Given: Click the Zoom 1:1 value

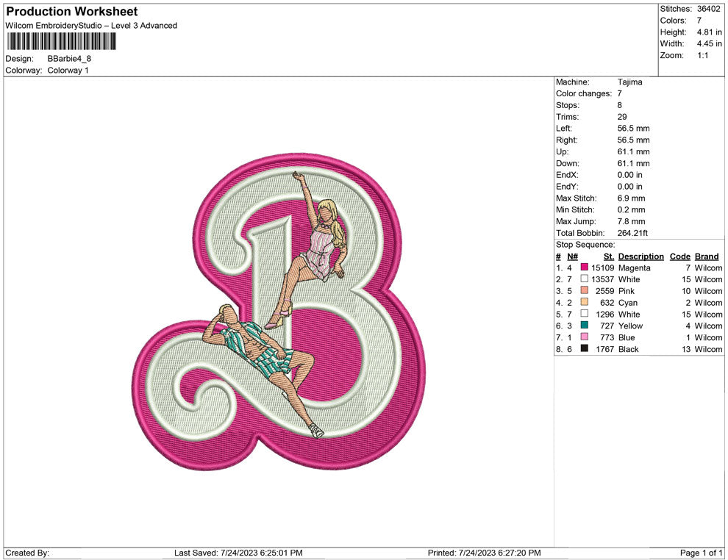Looking at the screenshot, I should tap(702, 56).
